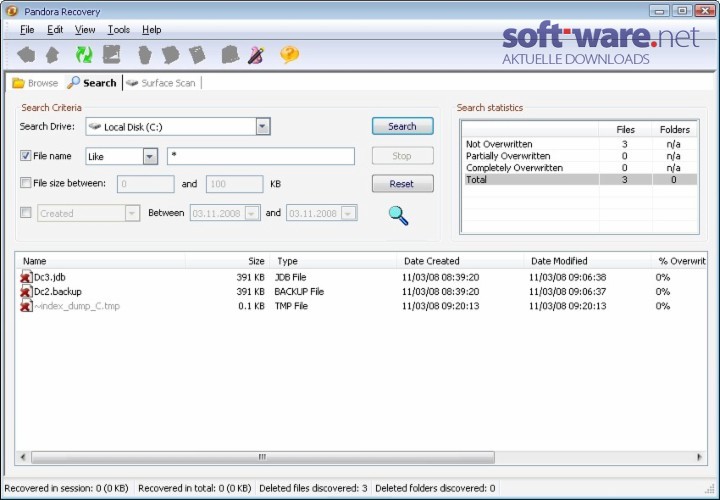Screen dimensions: 720x500
Task: Open the Like match-type dropdown
Action: [150, 157]
